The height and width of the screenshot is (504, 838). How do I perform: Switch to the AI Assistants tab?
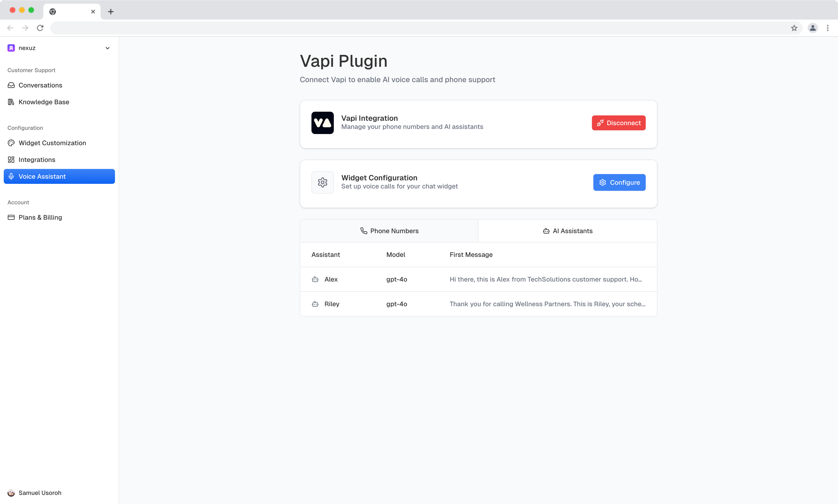(x=567, y=231)
